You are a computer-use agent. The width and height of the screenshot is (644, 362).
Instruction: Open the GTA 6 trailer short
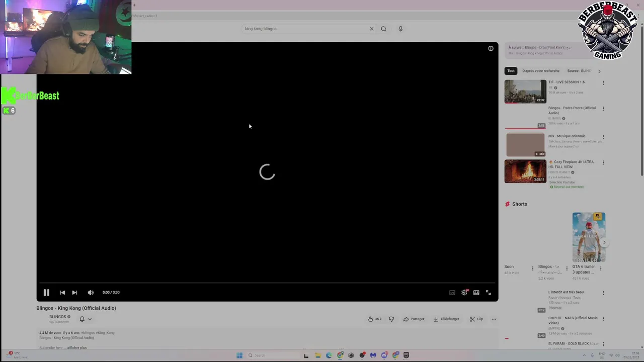pyautogui.click(x=589, y=237)
